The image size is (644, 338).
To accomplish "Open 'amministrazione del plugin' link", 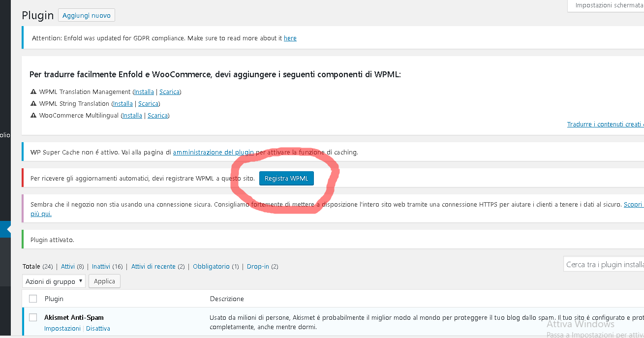I will (x=214, y=152).
